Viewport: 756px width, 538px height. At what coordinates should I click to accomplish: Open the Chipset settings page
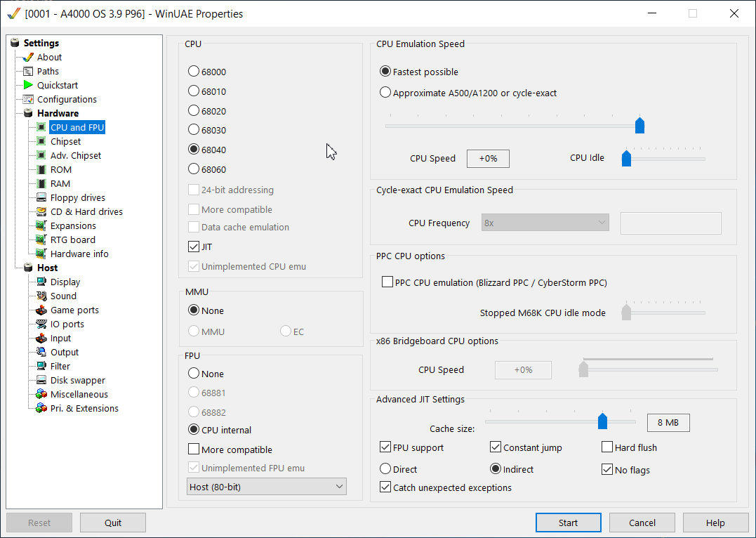click(65, 141)
